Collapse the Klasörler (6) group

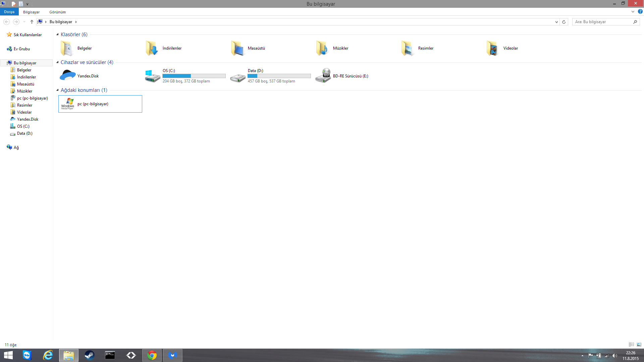click(57, 35)
